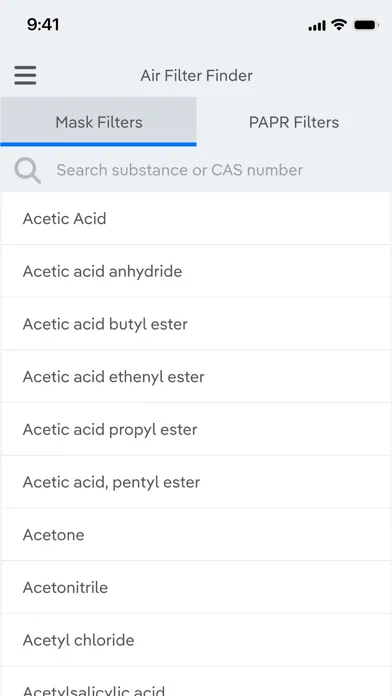Switch to the Mask Filters tab
The width and height of the screenshot is (392, 696).
click(99, 122)
